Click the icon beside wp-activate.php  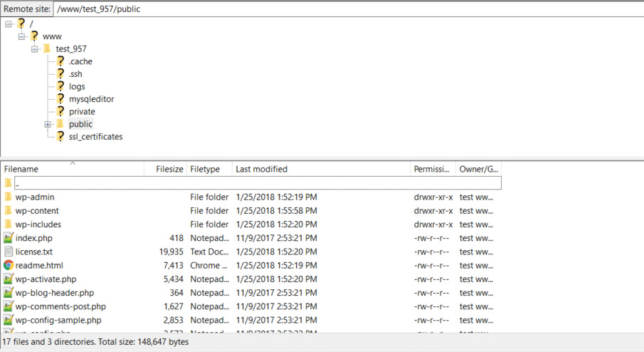[x=9, y=279]
